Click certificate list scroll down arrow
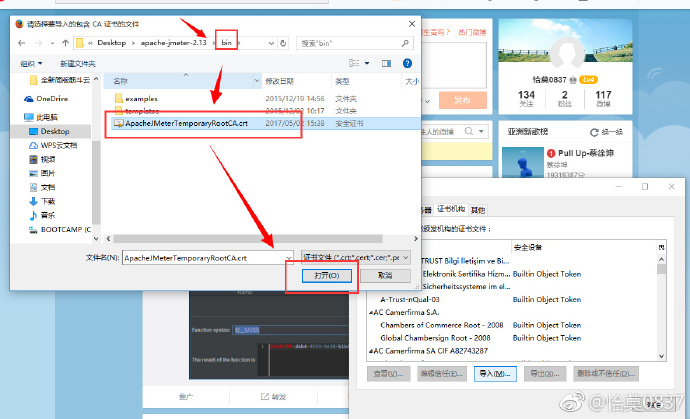This screenshot has width=690, height=419. tap(661, 356)
